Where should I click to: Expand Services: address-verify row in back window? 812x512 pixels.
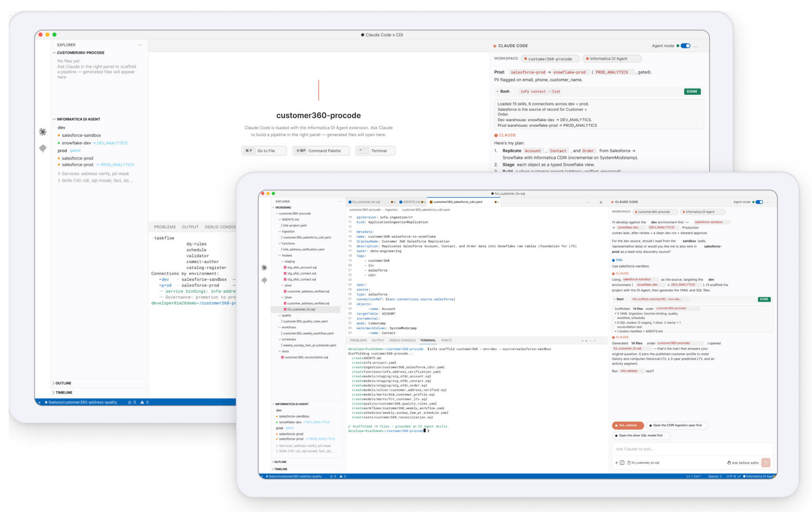[x=94, y=174]
